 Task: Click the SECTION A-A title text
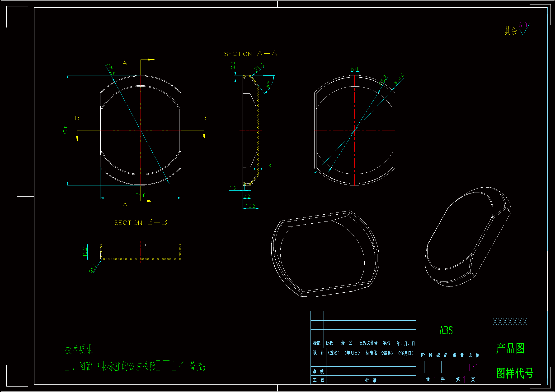click(250, 53)
